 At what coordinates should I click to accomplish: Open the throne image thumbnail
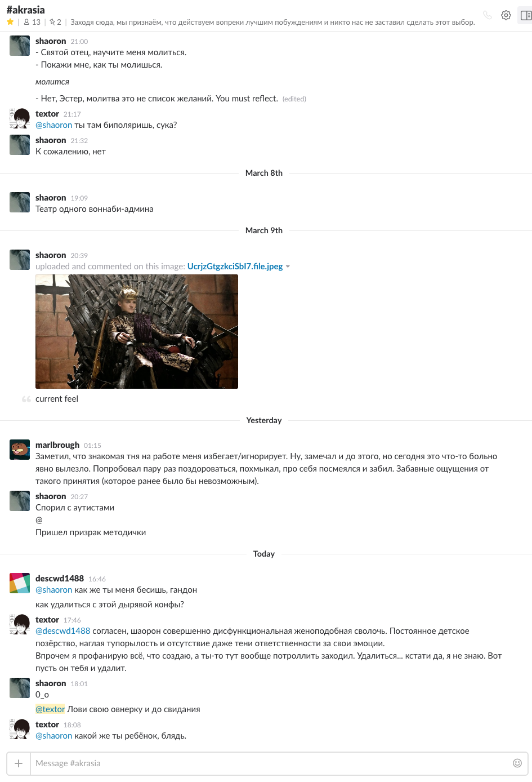click(x=137, y=331)
